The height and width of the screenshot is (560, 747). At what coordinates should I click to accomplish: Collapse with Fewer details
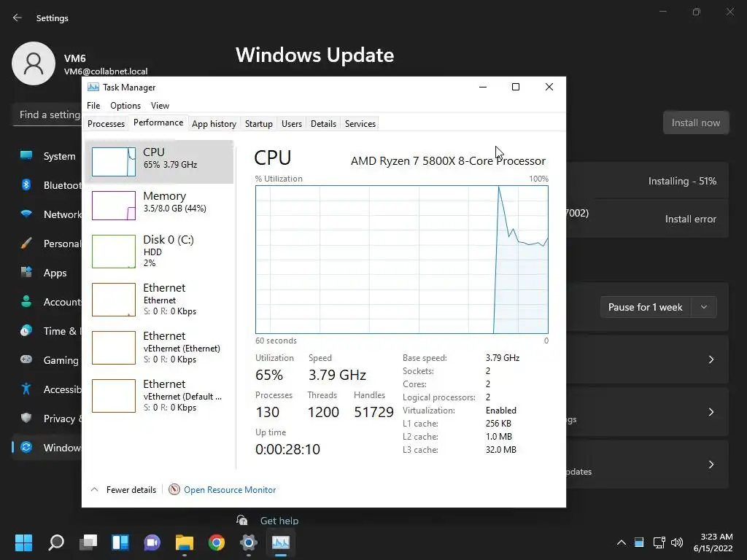(x=123, y=489)
